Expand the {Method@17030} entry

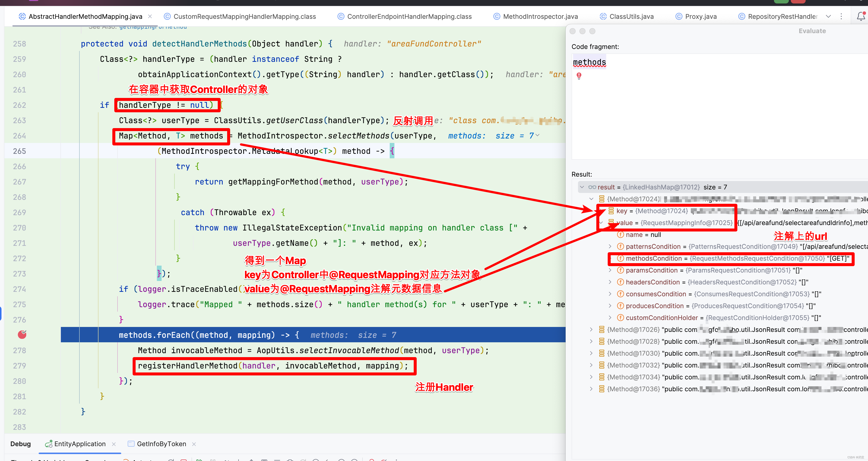pyautogui.click(x=591, y=353)
